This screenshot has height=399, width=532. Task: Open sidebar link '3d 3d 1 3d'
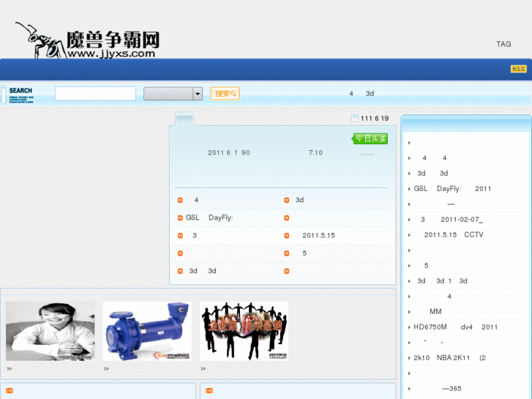[443, 281]
